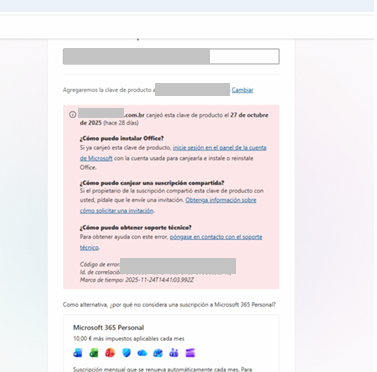Click the green Excel app icon

(94, 353)
